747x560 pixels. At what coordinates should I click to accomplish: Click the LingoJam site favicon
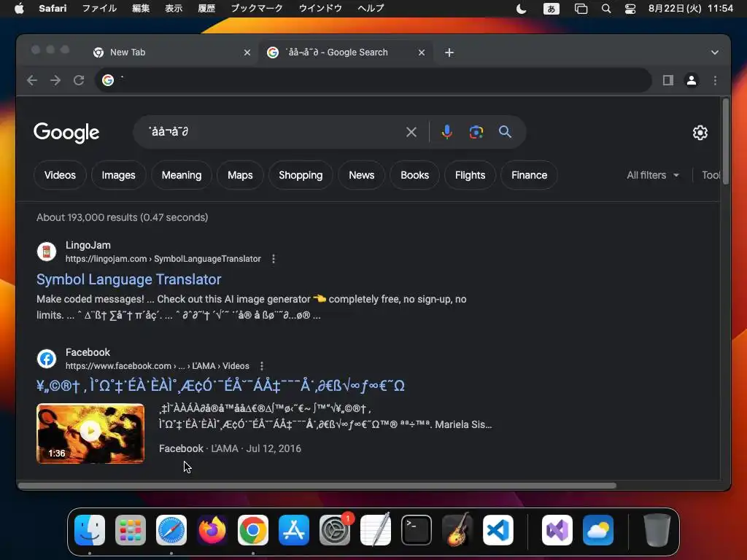pos(47,252)
